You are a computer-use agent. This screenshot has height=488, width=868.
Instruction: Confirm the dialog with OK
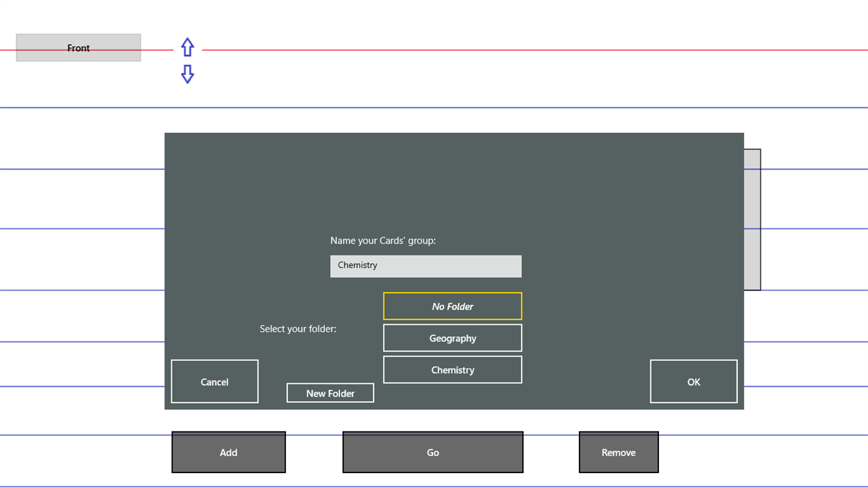693,381
